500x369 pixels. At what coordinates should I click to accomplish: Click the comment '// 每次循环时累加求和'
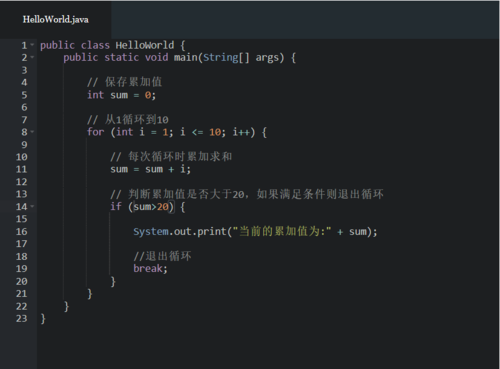pyautogui.click(x=171, y=157)
